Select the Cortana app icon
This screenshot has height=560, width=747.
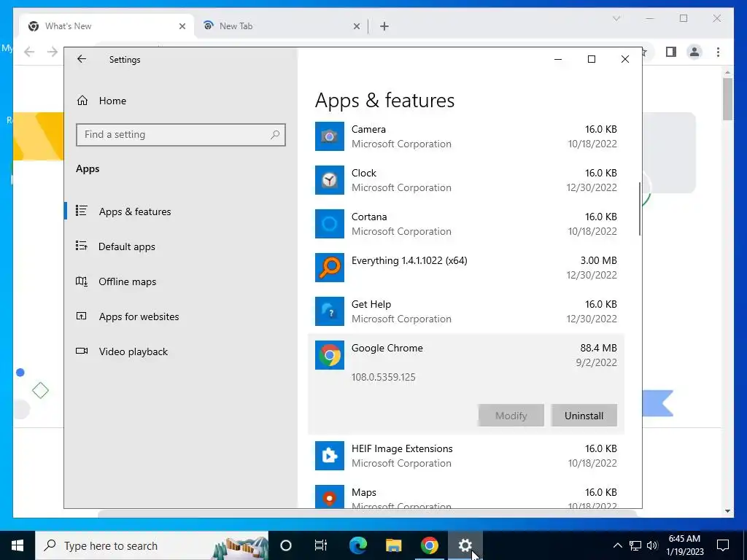click(330, 224)
